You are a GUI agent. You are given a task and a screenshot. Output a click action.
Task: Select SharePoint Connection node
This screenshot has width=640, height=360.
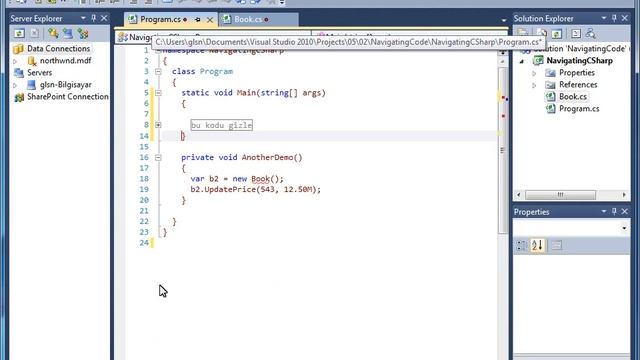[x=68, y=97]
